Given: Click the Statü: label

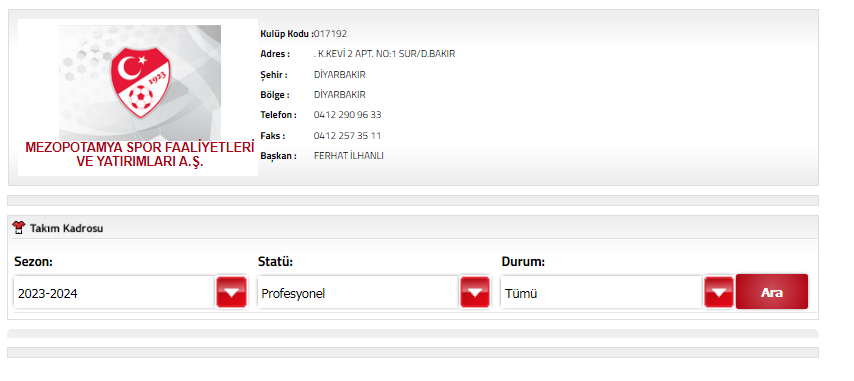Looking at the screenshot, I should click(276, 262).
